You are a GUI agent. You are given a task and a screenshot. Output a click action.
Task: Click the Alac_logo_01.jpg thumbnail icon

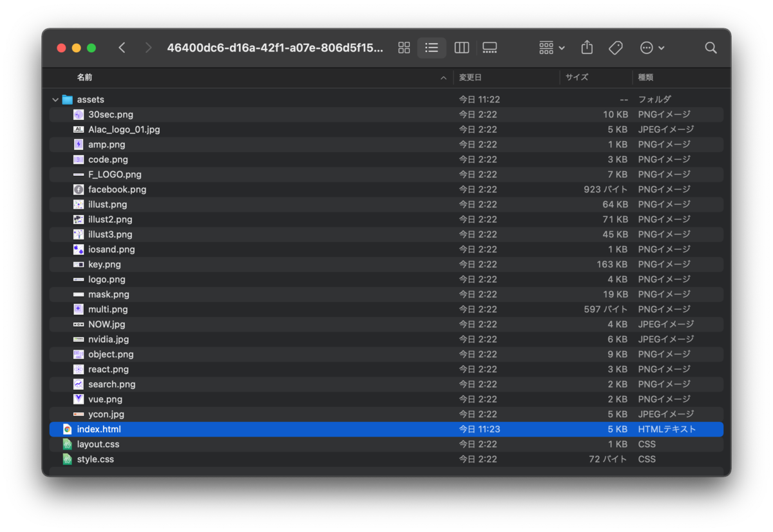79,129
